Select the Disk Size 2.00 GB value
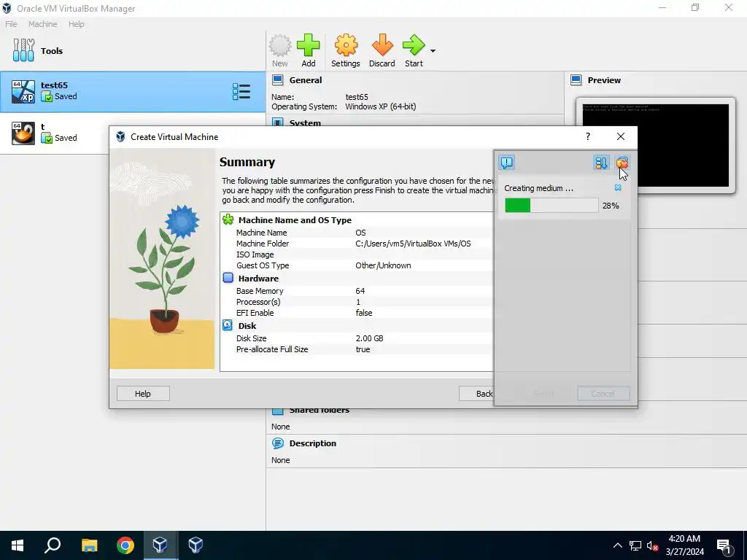This screenshot has width=747, height=560. point(369,338)
